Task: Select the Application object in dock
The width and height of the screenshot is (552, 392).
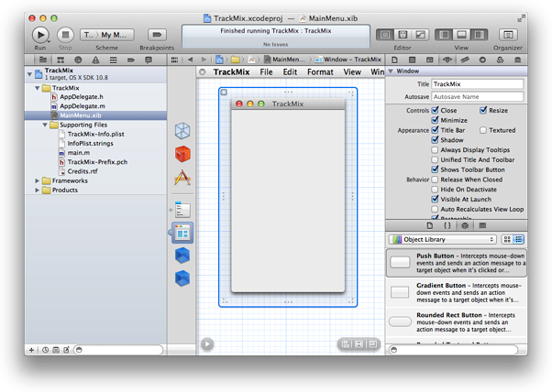Action: click(x=182, y=178)
